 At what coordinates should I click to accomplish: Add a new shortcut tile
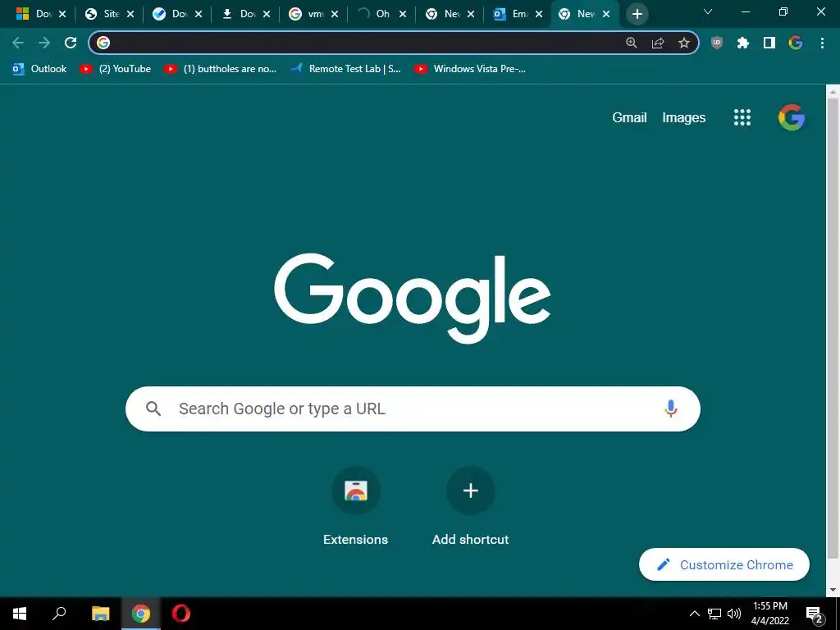470,506
